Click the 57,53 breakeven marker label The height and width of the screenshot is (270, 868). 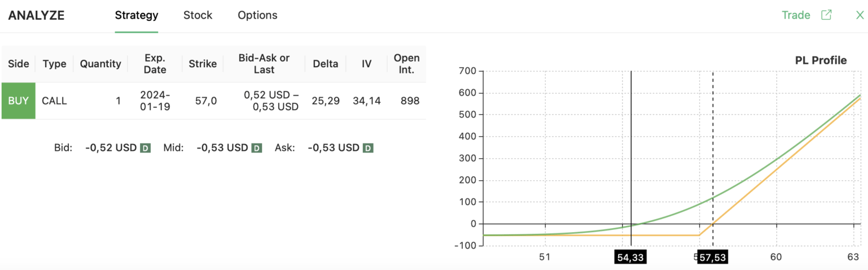click(x=713, y=258)
